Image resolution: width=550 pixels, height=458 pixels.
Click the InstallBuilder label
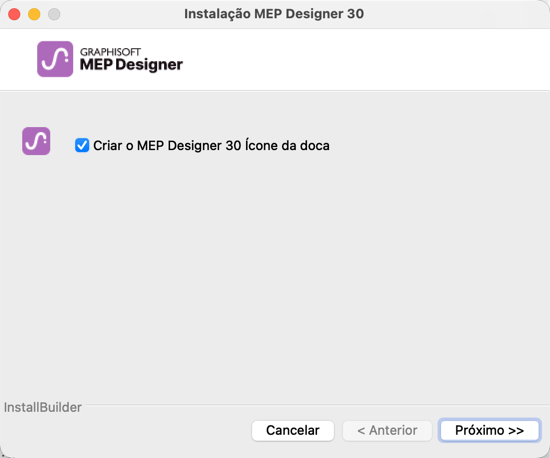click(42, 407)
